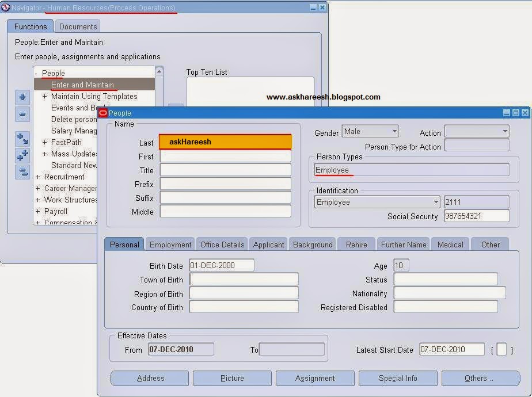Minimize the Navigator window
The height and width of the screenshot is (397, 532).
313,7
